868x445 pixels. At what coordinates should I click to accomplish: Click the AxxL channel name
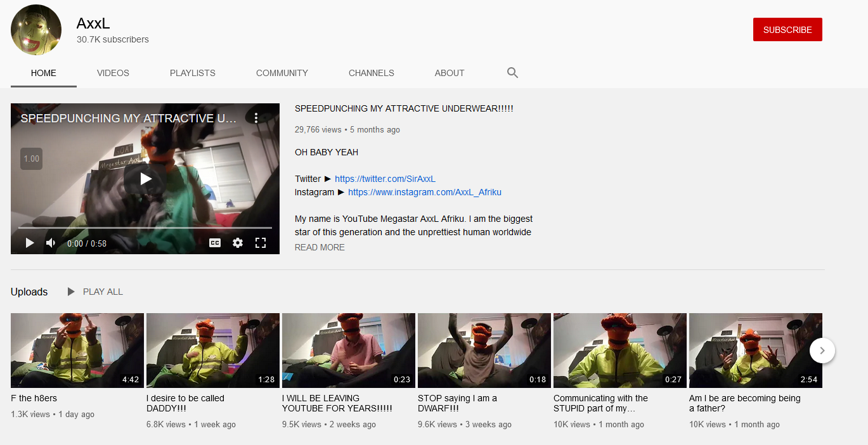pyautogui.click(x=93, y=23)
